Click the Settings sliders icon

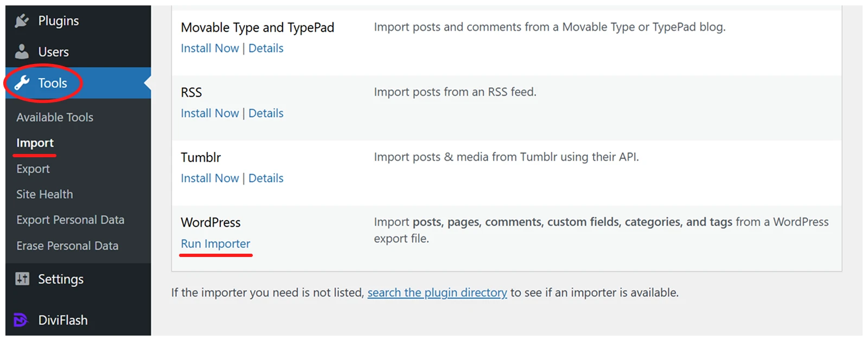pyautogui.click(x=22, y=279)
